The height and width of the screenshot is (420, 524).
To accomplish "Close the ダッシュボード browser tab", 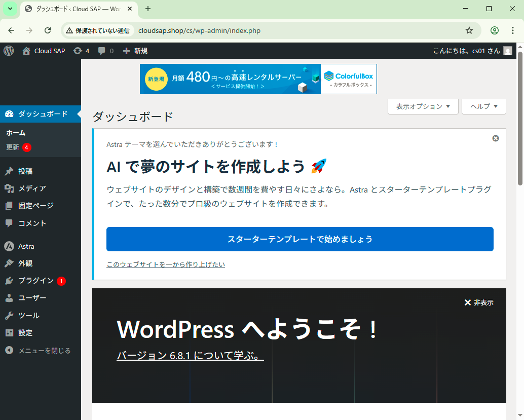I will [130, 9].
